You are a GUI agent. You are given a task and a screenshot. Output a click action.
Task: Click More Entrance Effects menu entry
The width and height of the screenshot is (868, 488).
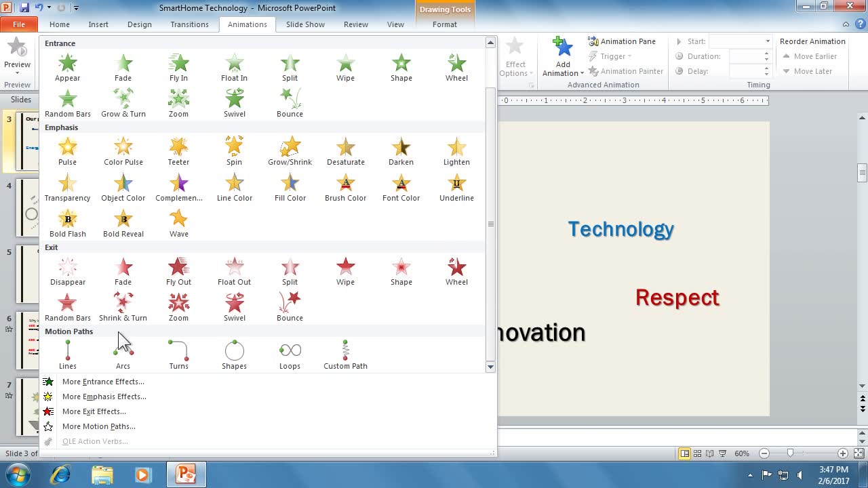point(103,382)
